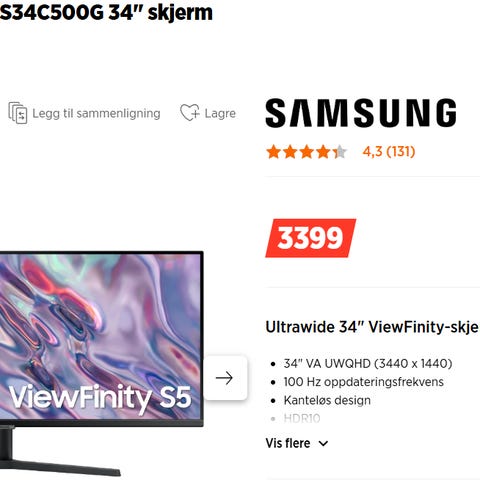Click the Samsung brand logo
The width and height of the screenshot is (480, 480).
click(361, 113)
